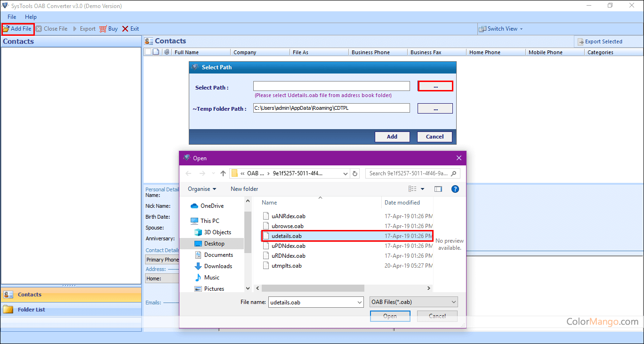Expand the Switch View dropdown

pyautogui.click(x=521, y=29)
